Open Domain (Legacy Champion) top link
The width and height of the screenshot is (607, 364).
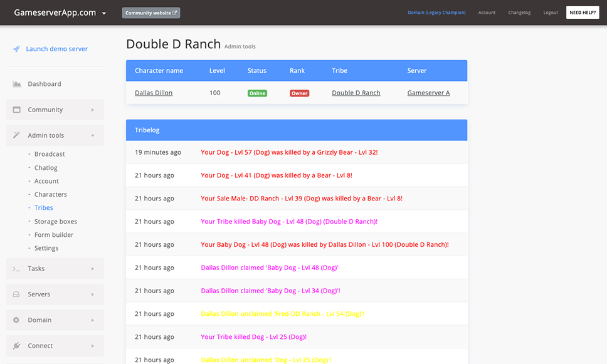click(436, 13)
